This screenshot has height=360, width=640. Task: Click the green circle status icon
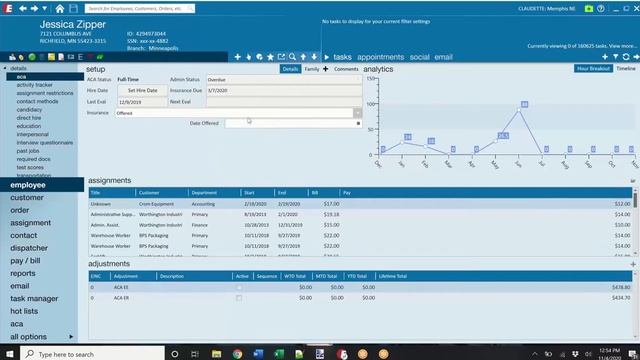click(x=32, y=57)
